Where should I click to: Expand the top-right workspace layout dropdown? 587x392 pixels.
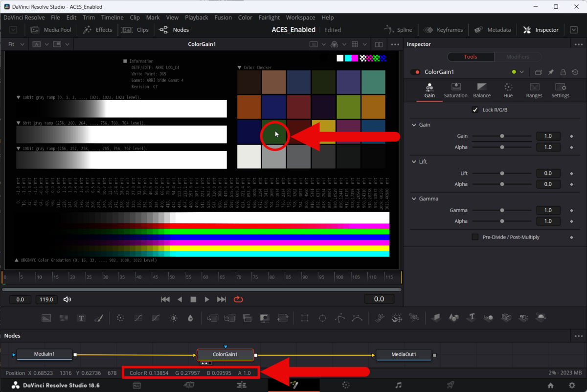point(574,30)
